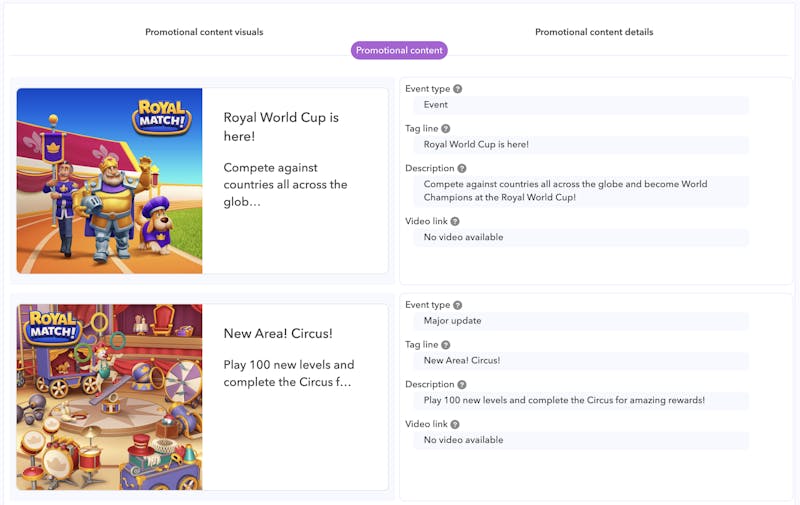The image size is (800, 505).
Task: Click help icon beside Circus card's Description label
Action: (462, 385)
